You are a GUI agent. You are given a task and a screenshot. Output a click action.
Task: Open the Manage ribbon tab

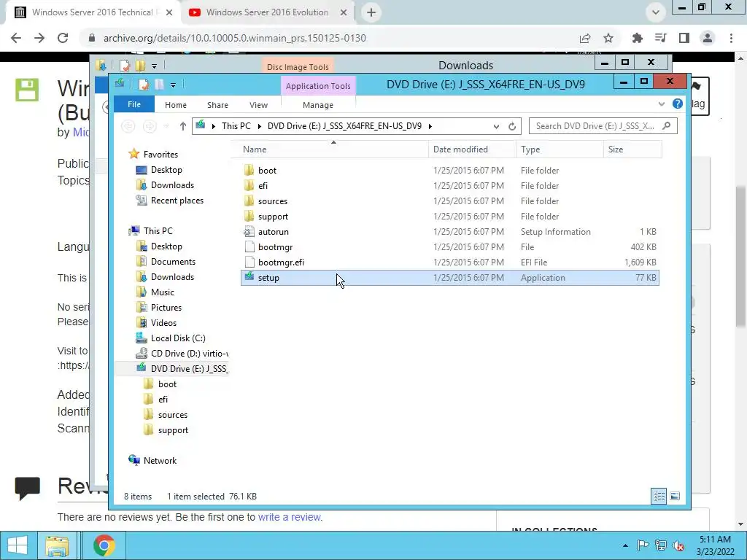(x=318, y=105)
